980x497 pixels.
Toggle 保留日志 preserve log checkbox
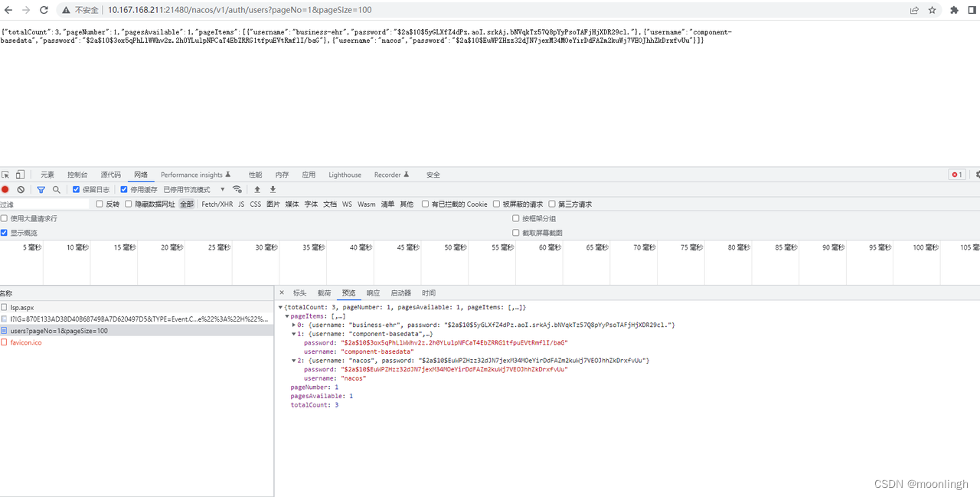tap(77, 189)
